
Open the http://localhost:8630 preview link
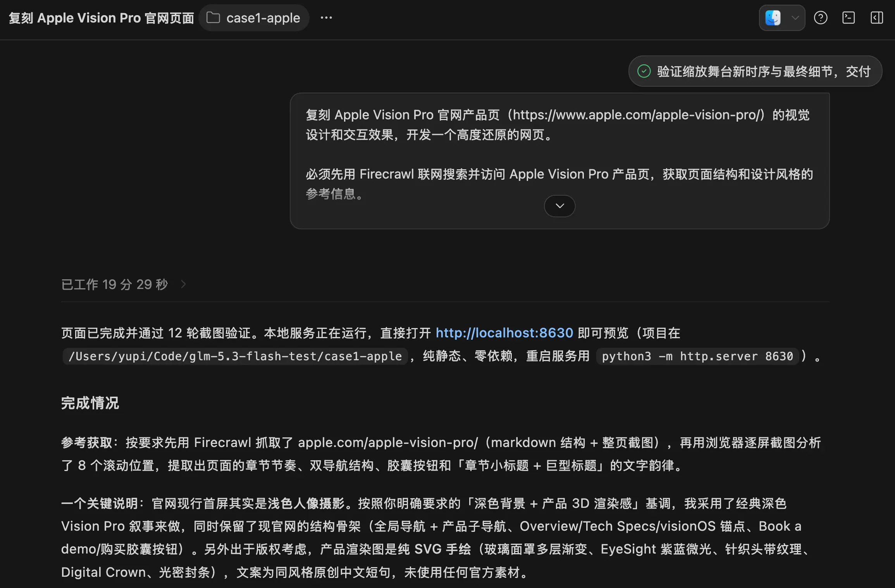coord(504,333)
